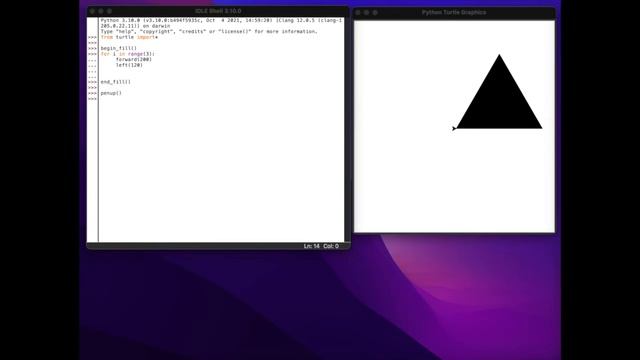Click the 'for i in range(3):' line
This screenshot has width=640, height=360.
pos(128,54)
